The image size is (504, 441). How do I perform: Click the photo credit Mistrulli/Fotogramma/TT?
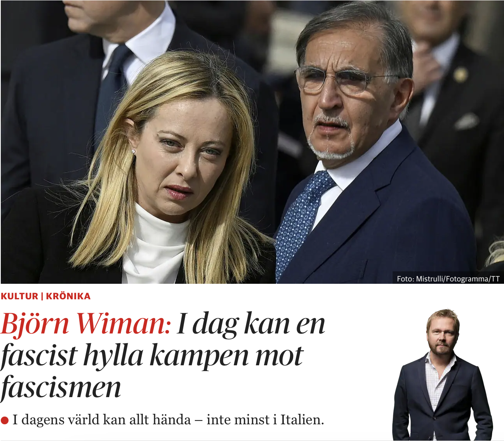[448, 279]
